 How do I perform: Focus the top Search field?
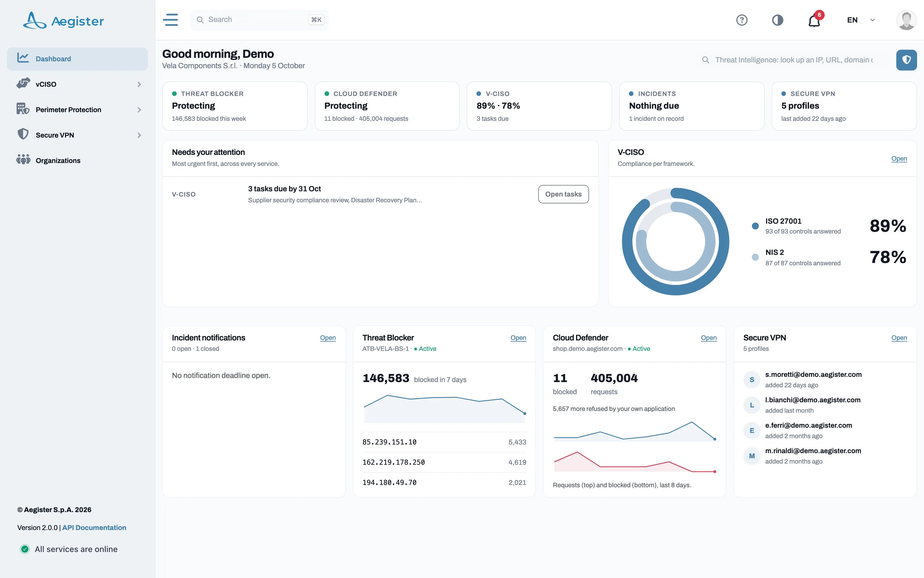tap(259, 20)
